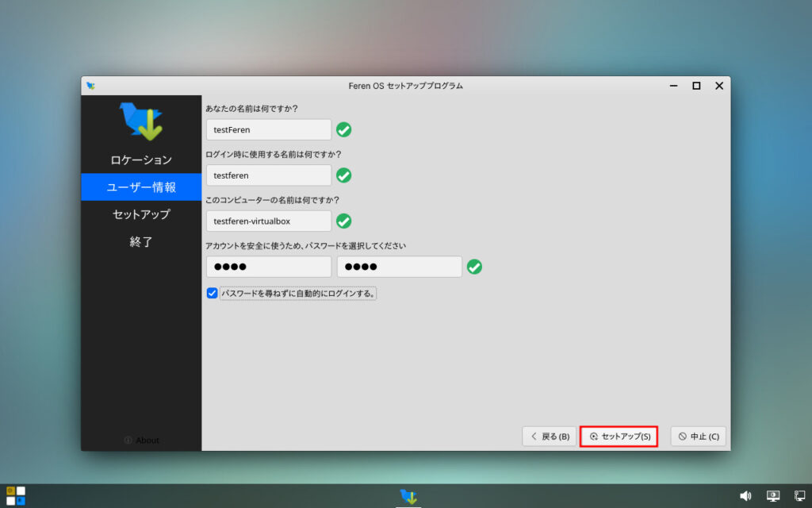Click the password selection prompt label
812x508 pixels.
coord(305,246)
